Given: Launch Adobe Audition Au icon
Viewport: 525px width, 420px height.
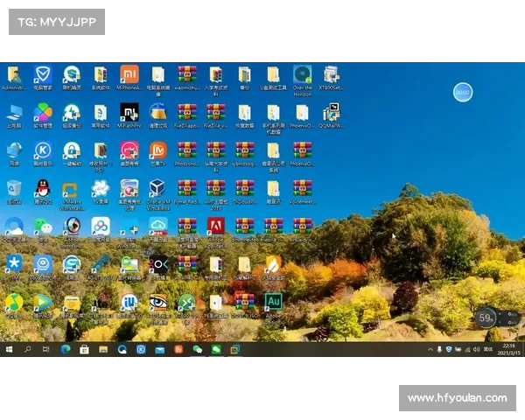Looking at the screenshot, I should (x=274, y=302).
